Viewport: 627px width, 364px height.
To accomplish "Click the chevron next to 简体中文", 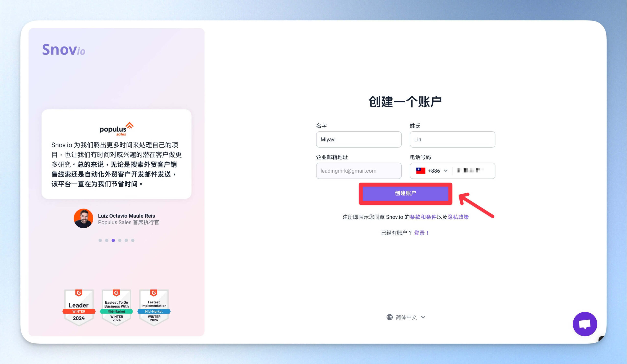I will point(423,317).
